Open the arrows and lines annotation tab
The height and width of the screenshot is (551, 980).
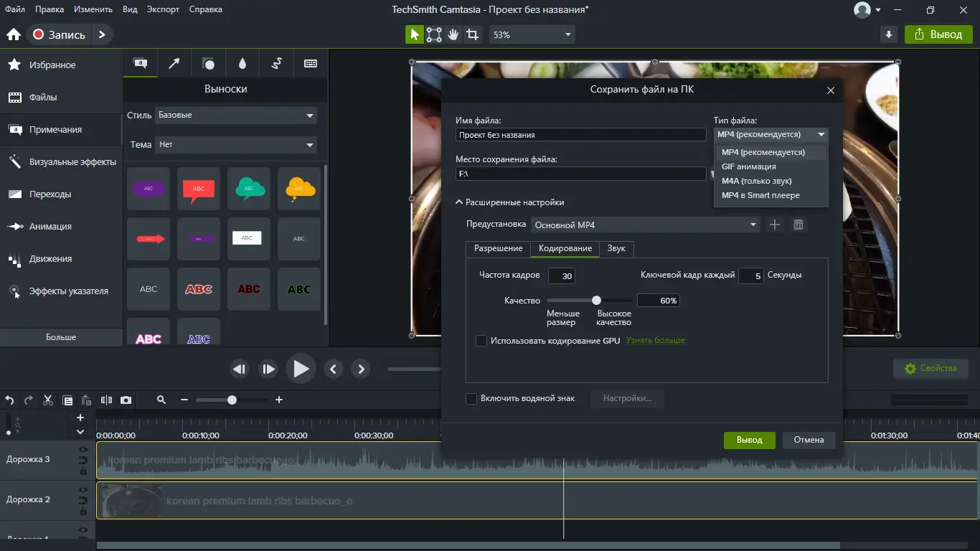point(174,64)
